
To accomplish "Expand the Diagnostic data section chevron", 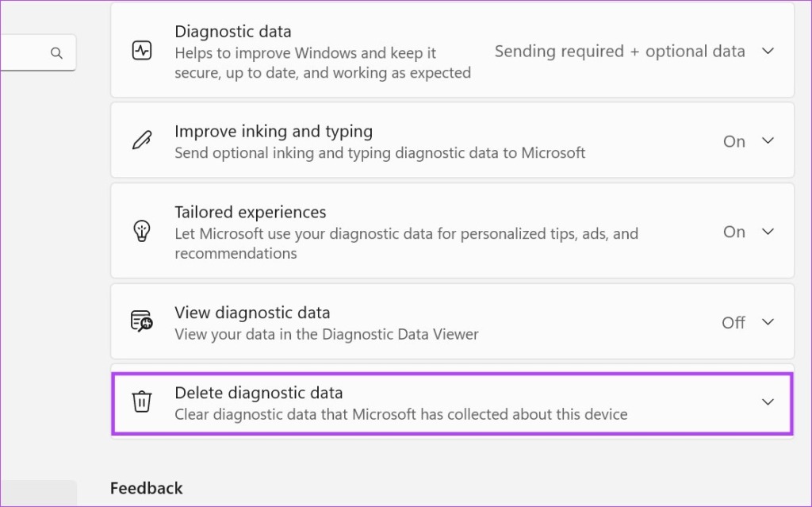I will [768, 50].
